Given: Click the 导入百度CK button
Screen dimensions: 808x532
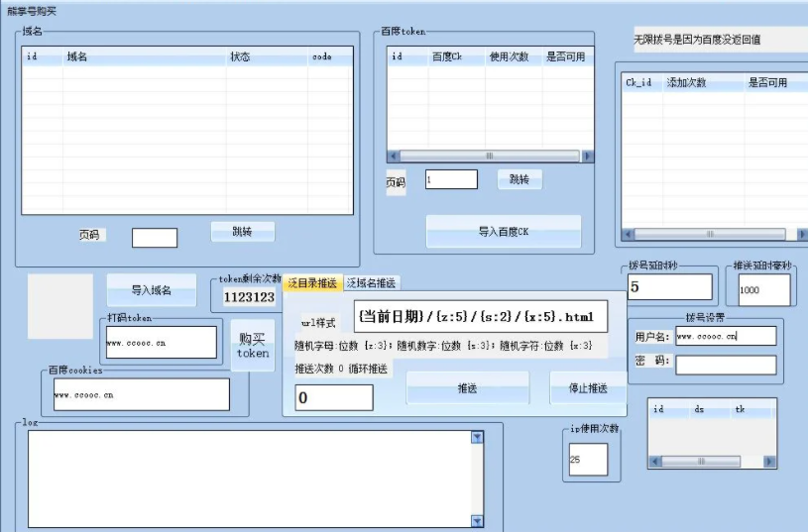Looking at the screenshot, I should tap(504, 232).
